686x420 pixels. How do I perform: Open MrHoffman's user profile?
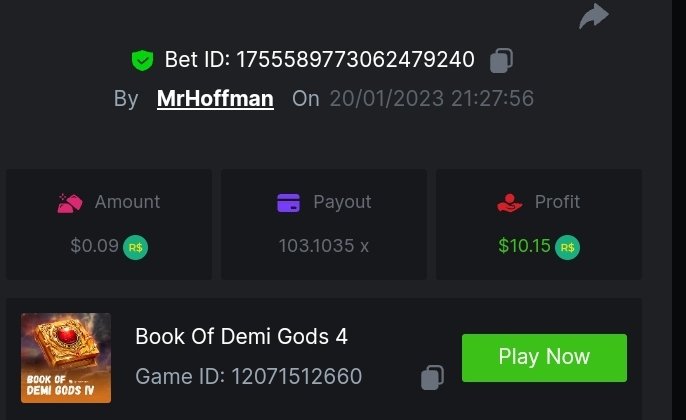[215, 99]
